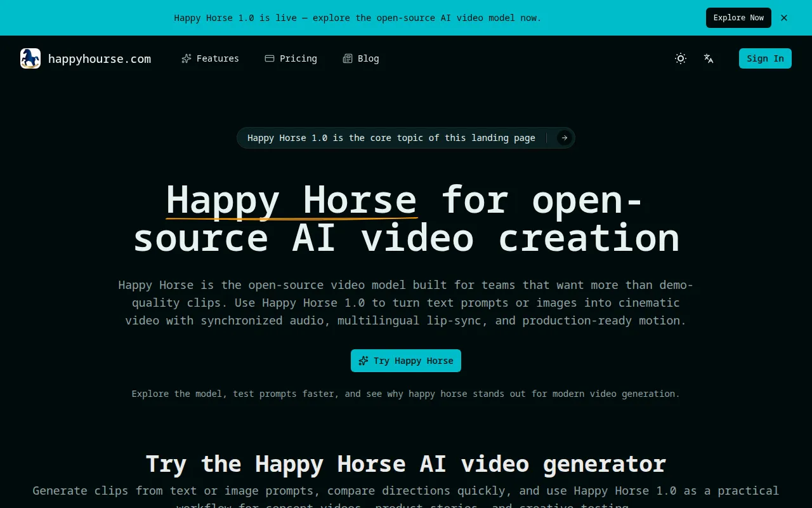Click the credit-card icon next to Pricing

click(268, 58)
